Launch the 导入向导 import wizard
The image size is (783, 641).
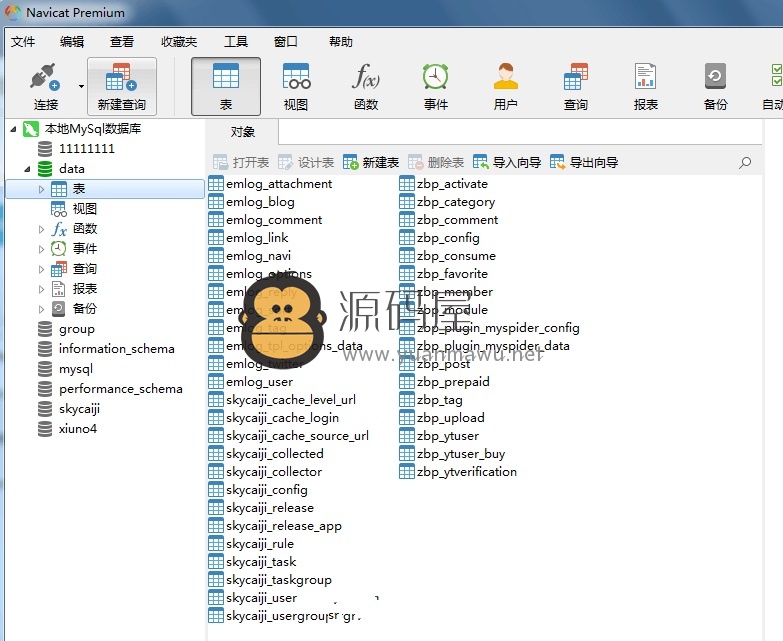507,162
